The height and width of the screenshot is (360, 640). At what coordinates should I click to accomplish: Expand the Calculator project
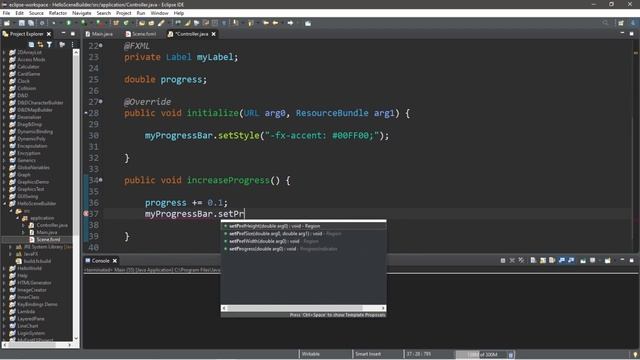[x=4, y=67]
